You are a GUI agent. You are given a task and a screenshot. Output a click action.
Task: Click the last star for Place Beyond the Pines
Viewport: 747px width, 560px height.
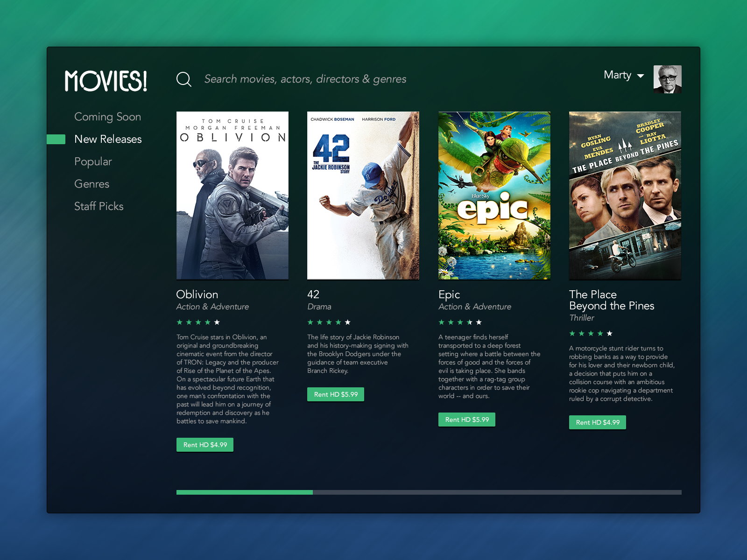click(610, 334)
